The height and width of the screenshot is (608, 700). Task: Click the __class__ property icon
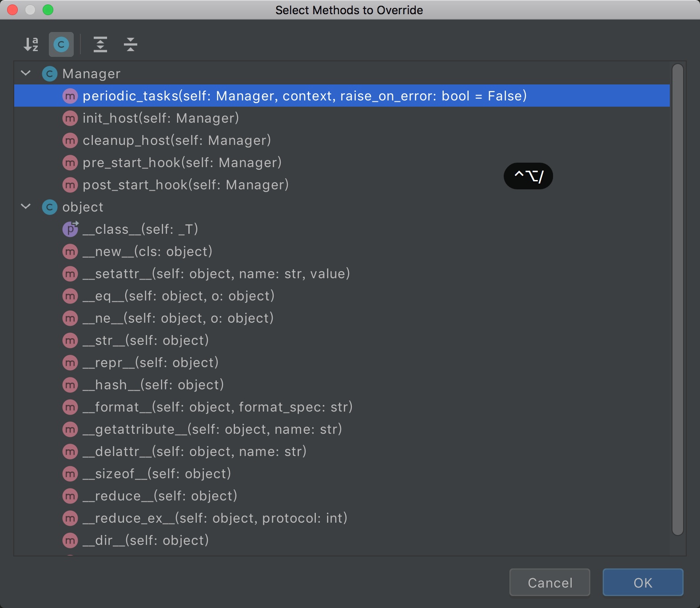coord(70,229)
